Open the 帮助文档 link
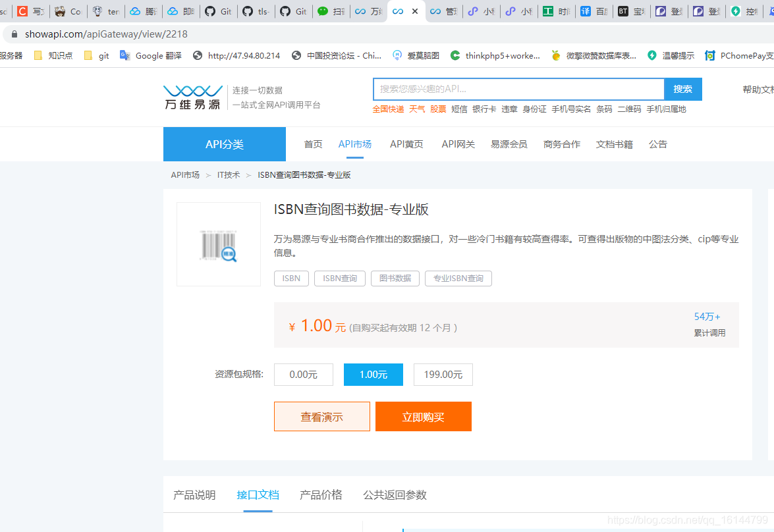Viewport: 774px width, 532px height. (x=758, y=90)
